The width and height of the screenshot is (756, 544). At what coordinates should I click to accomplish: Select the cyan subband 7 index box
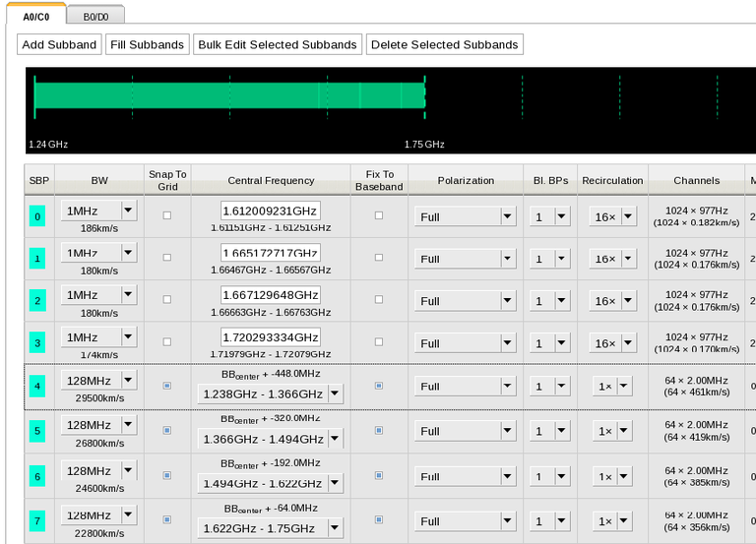[38, 520]
